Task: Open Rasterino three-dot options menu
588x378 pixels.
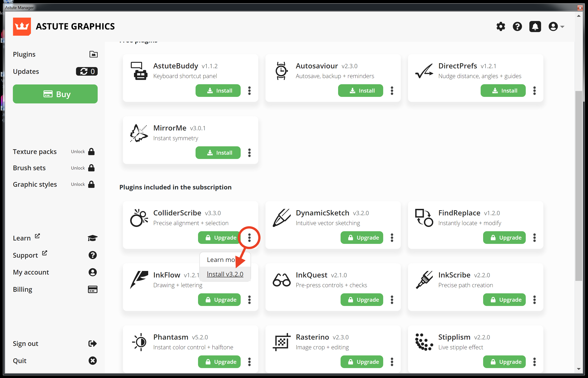Action: click(x=392, y=362)
